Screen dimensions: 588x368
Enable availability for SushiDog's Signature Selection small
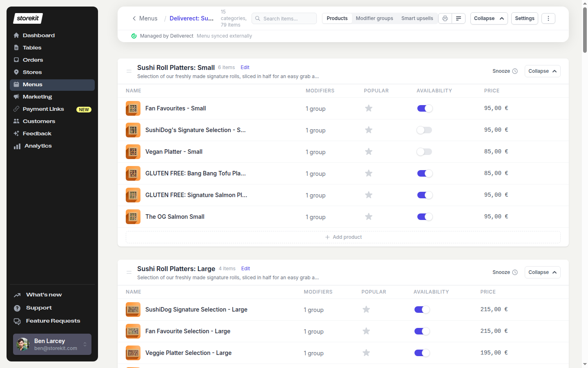[x=424, y=130]
